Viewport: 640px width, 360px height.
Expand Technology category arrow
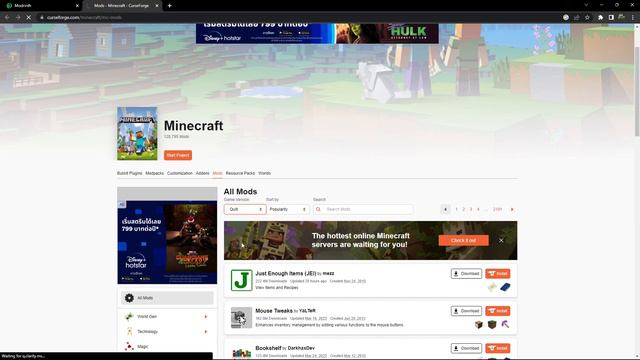[x=206, y=331]
